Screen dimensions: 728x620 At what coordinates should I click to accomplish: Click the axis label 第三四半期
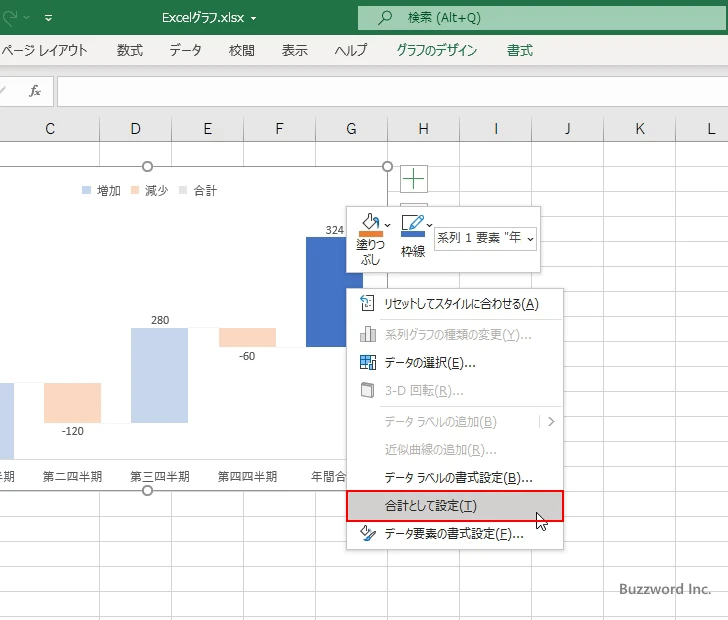coord(160,476)
